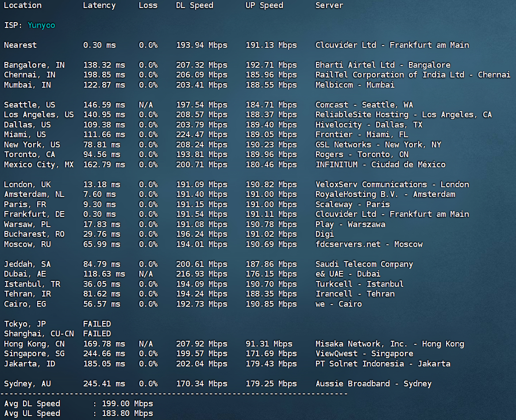The width and height of the screenshot is (516, 420).
Task: Click Mexico City, MX location
Action: pyautogui.click(x=39, y=165)
